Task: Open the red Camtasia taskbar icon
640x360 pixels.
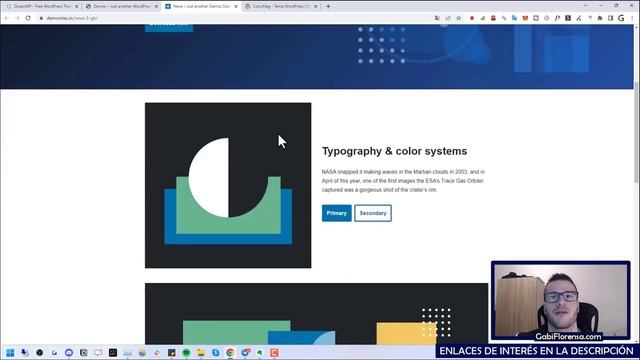Action: pyautogui.click(x=274, y=353)
